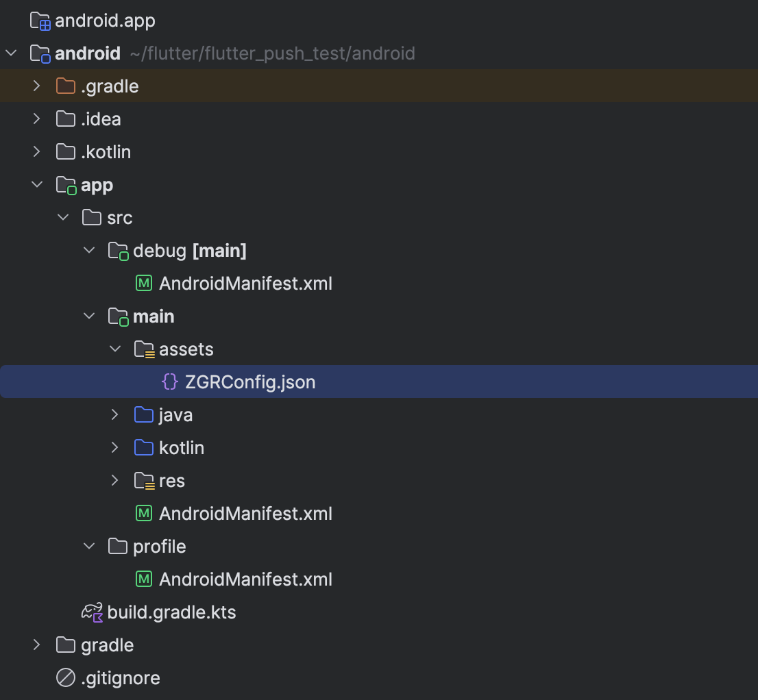
Task: Click the blue kotlin source folder icon
Action: (144, 447)
